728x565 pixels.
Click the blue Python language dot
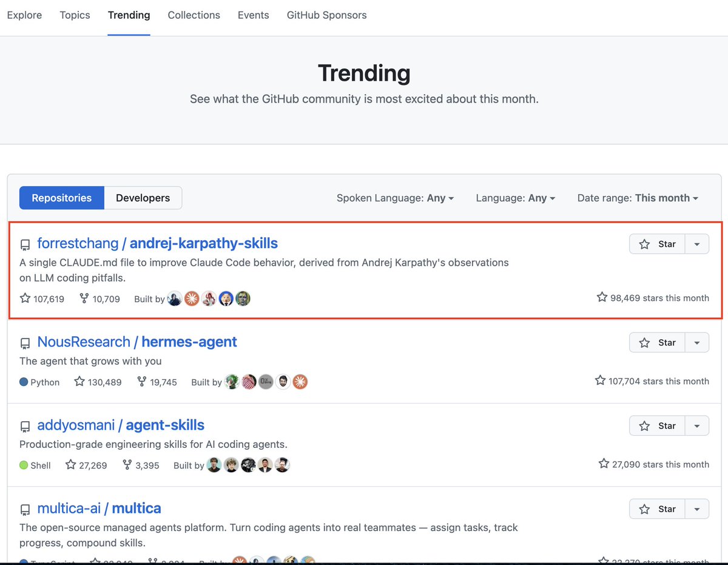tap(24, 382)
